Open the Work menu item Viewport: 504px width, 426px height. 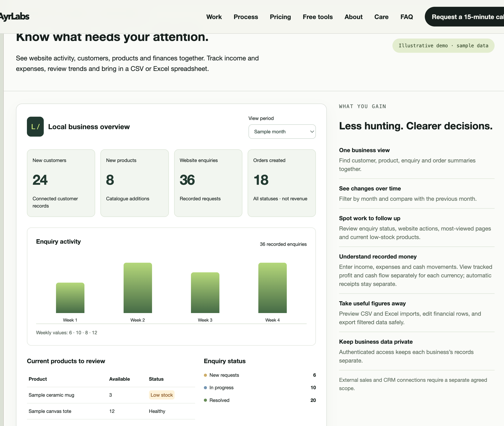click(214, 17)
